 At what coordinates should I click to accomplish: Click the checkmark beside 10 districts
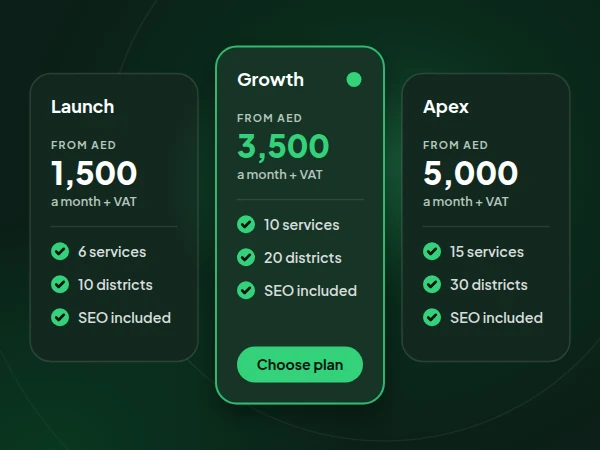(60, 284)
